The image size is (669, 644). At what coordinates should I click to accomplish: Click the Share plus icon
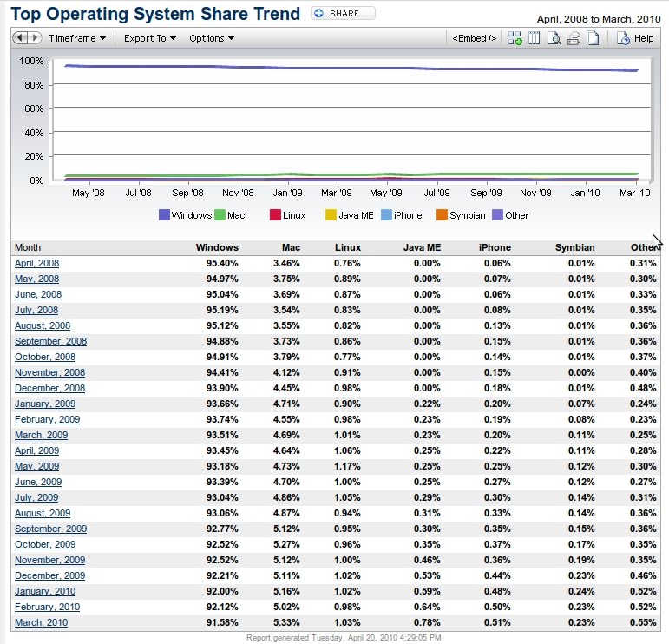pos(318,13)
